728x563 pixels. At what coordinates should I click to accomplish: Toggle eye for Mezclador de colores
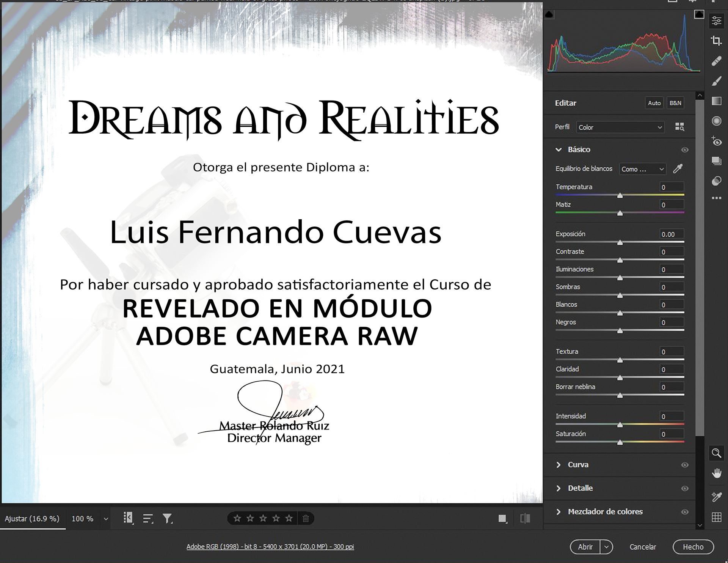click(685, 512)
